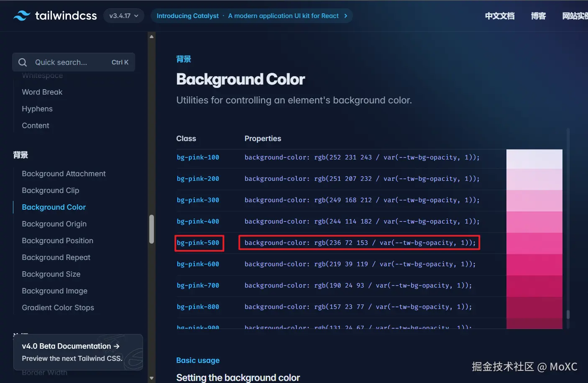Click sidebar scroll-down arrow

(x=152, y=378)
